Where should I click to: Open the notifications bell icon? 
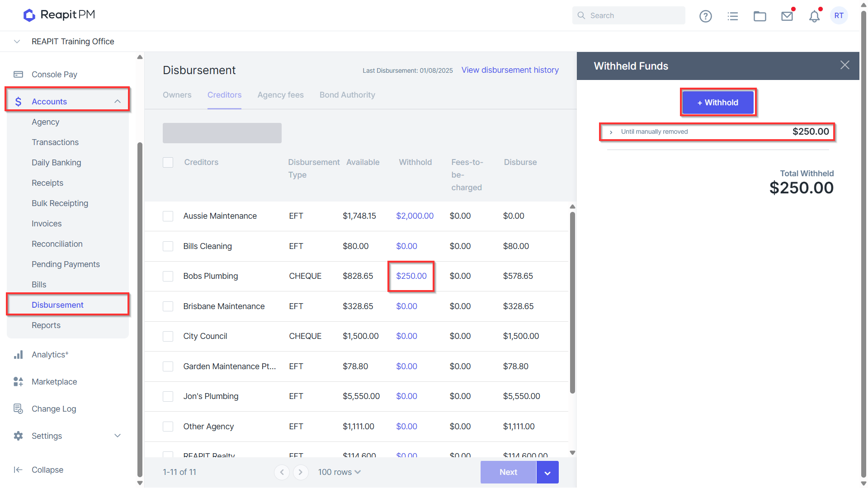coord(814,16)
